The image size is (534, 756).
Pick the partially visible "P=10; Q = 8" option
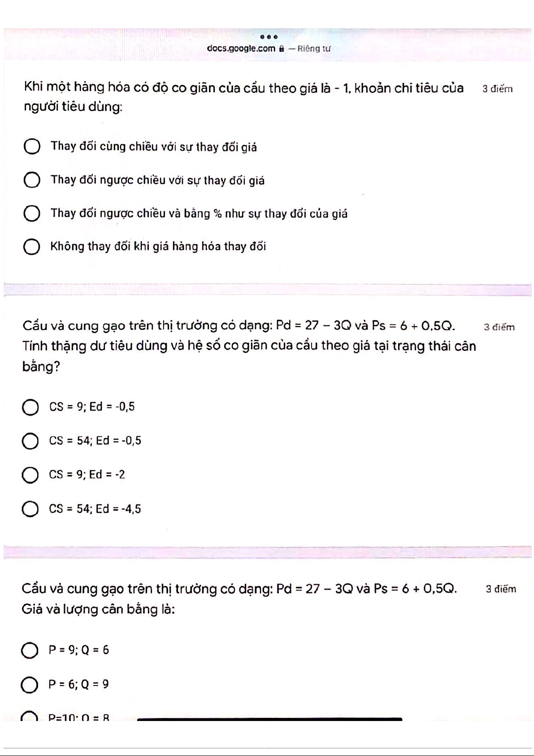[x=30, y=717]
